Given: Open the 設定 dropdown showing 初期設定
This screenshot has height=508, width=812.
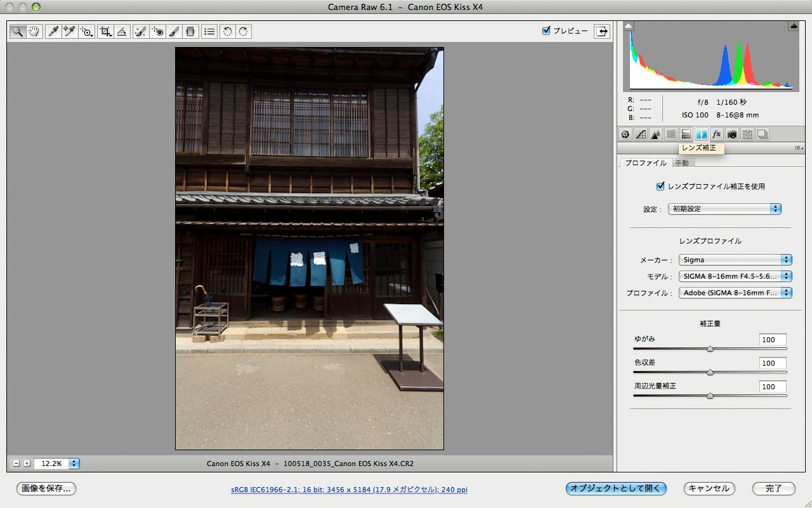Looking at the screenshot, I should point(724,208).
